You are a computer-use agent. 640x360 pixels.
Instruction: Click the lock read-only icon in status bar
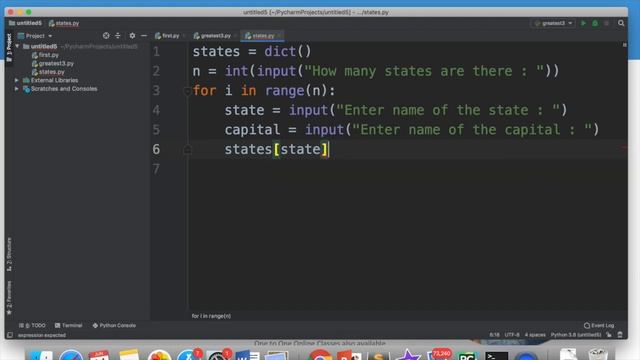point(609,335)
